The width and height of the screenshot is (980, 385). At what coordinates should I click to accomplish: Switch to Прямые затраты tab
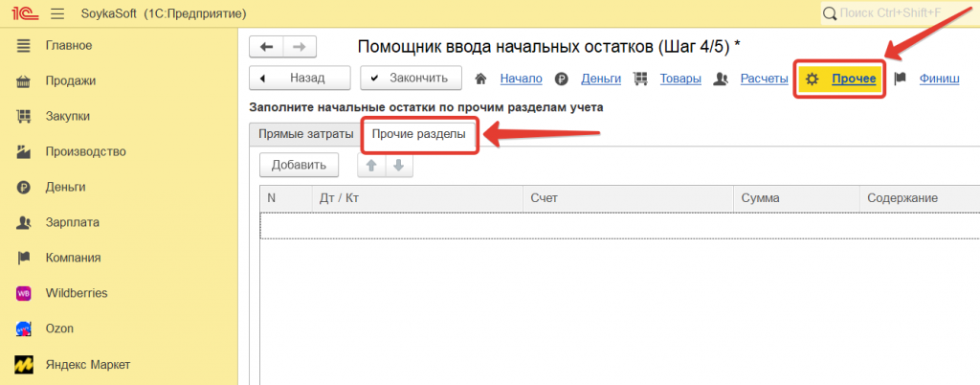(x=300, y=135)
